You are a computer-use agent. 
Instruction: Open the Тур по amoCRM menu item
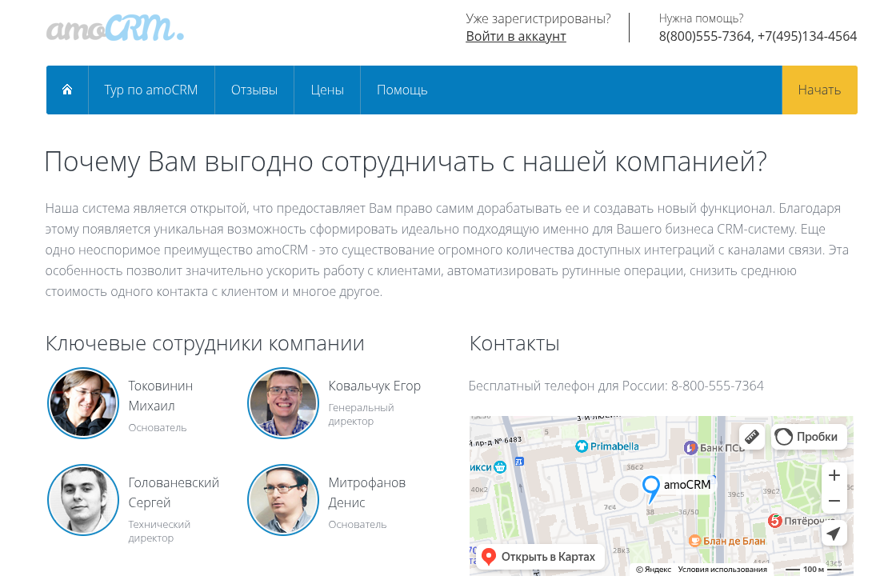tap(151, 90)
